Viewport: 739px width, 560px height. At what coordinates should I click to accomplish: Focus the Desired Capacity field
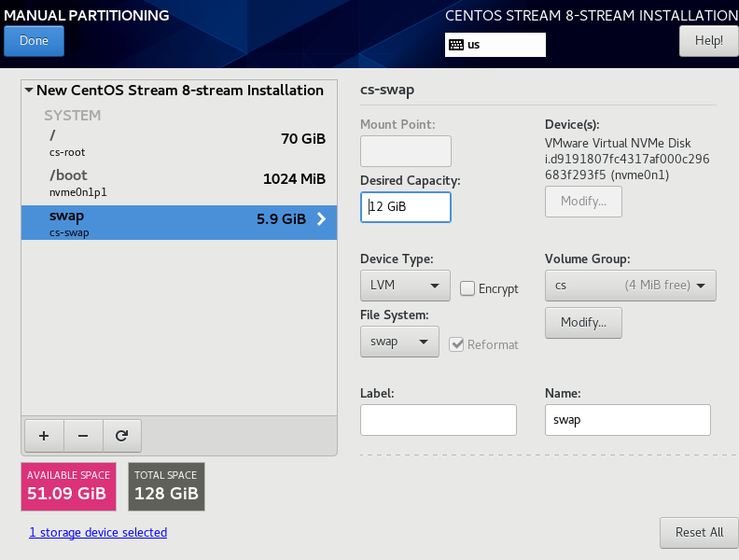[405, 207]
